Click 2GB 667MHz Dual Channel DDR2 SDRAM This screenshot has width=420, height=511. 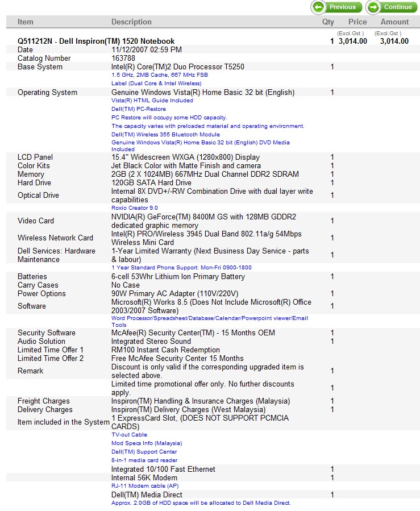(205, 174)
